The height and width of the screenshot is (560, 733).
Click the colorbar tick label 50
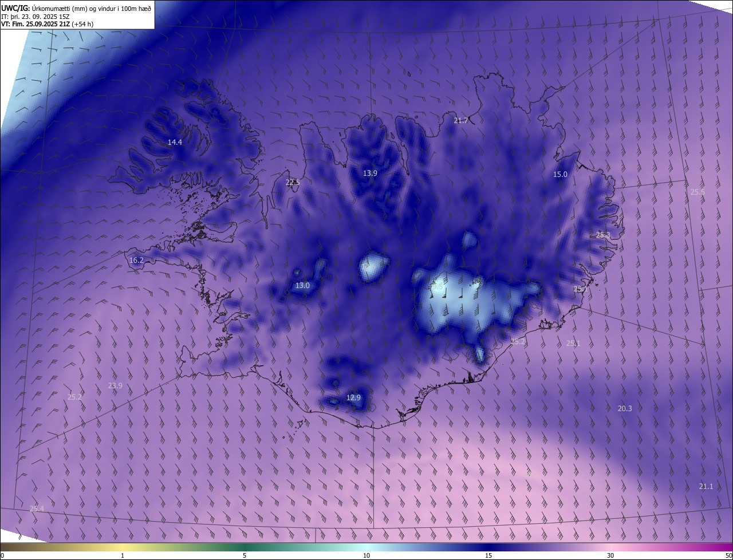pyautogui.click(x=728, y=555)
